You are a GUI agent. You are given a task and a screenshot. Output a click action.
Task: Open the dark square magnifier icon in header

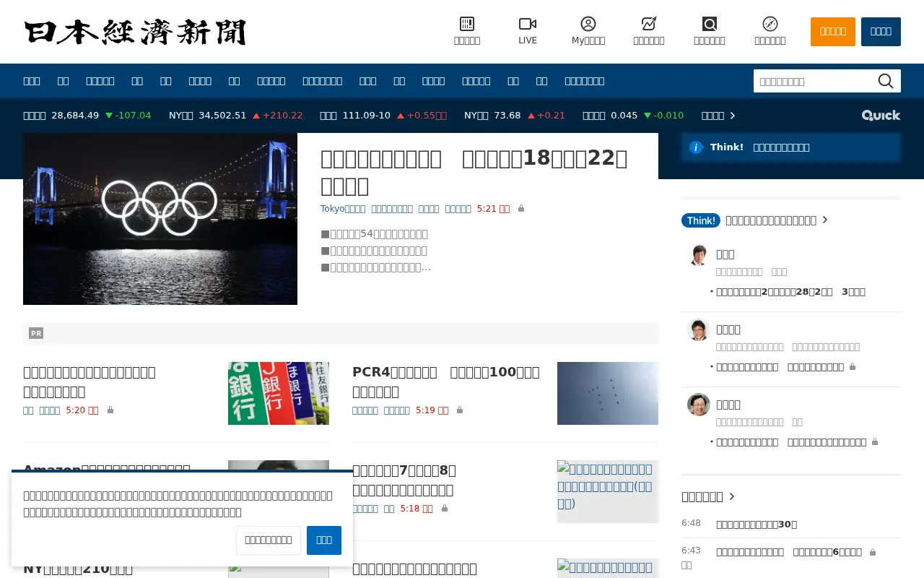710,24
